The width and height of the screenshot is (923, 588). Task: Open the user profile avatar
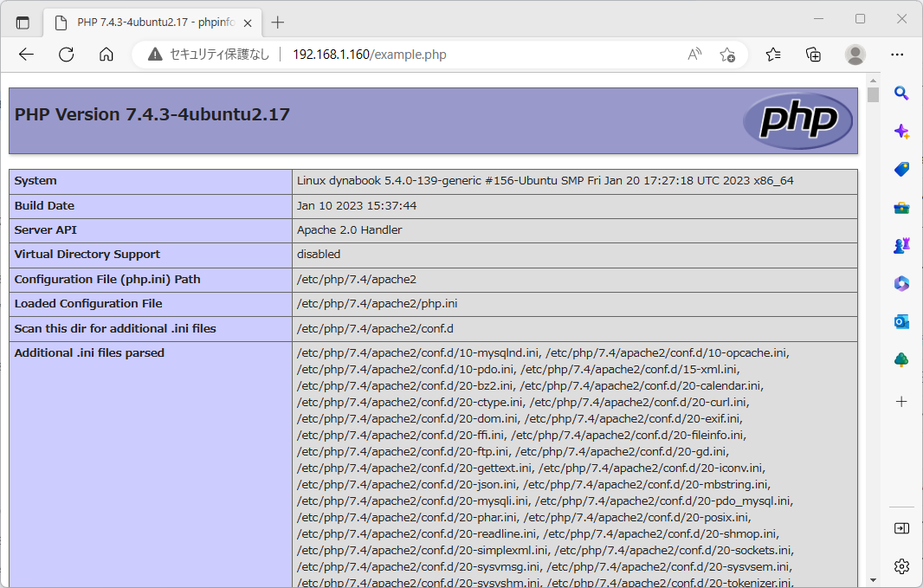[855, 55]
